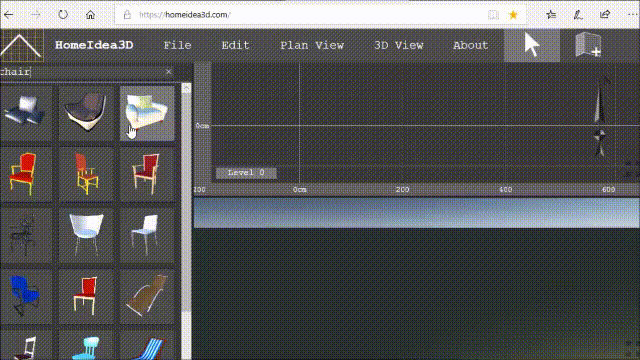Click the furniture list scrollbar track
Screen dimensions: 640x360
(x=186, y=335)
